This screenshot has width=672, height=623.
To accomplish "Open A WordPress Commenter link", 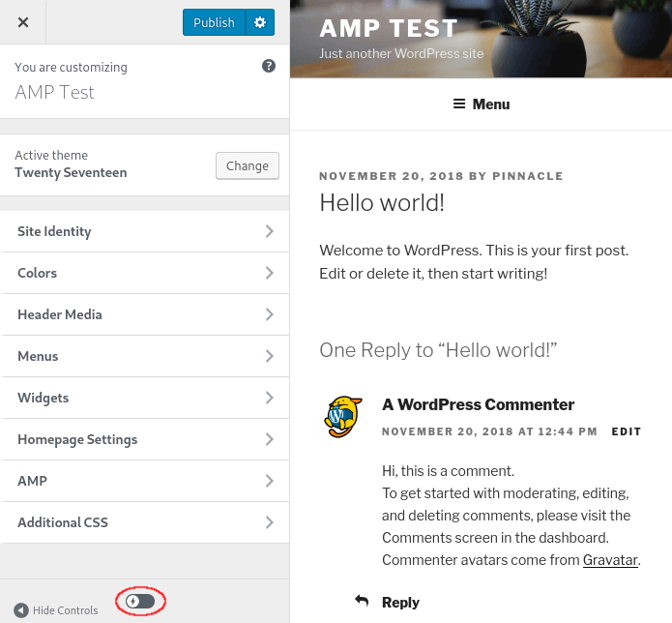I will [479, 404].
